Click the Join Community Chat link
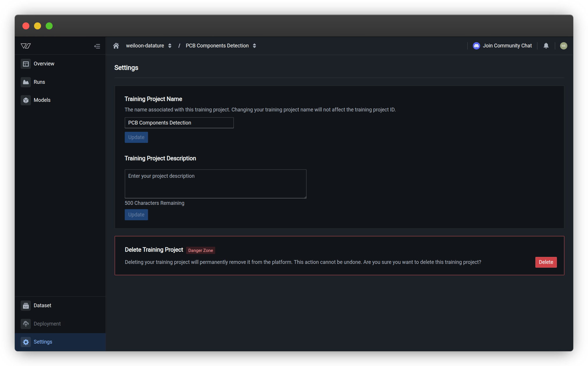The height and width of the screenshot is (366, 588). 507,46
